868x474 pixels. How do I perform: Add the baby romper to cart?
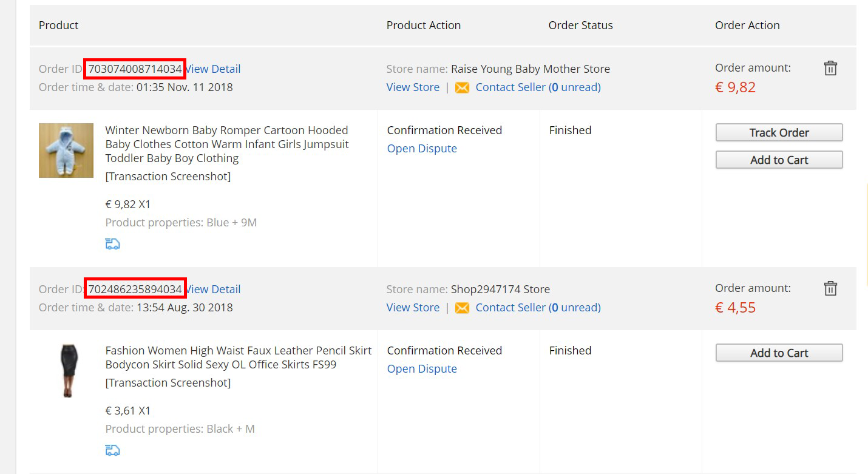(x=779, y=160)
